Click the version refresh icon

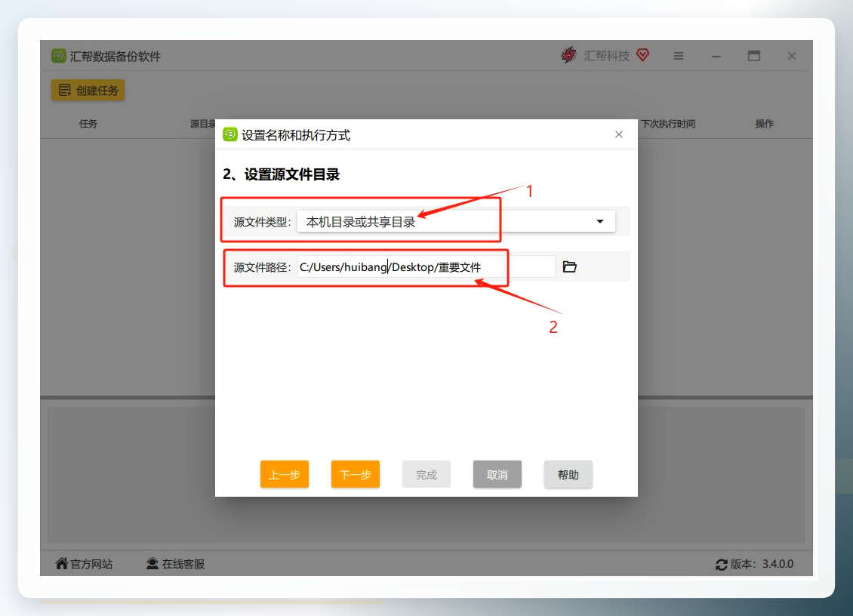click(x=722, y=565)
